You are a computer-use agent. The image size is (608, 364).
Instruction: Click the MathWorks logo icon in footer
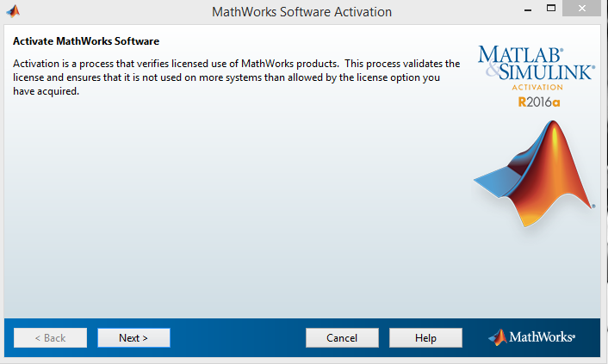click(x=498, y=337)
